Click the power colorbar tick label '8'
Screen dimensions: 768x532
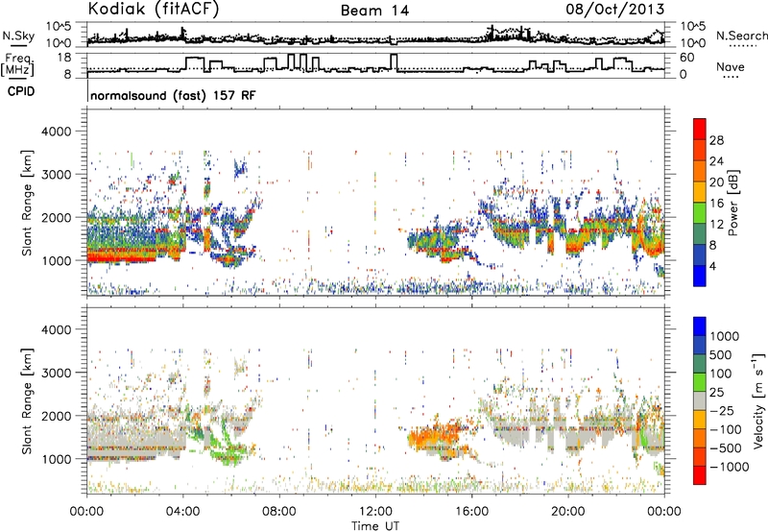coord(712,246)
